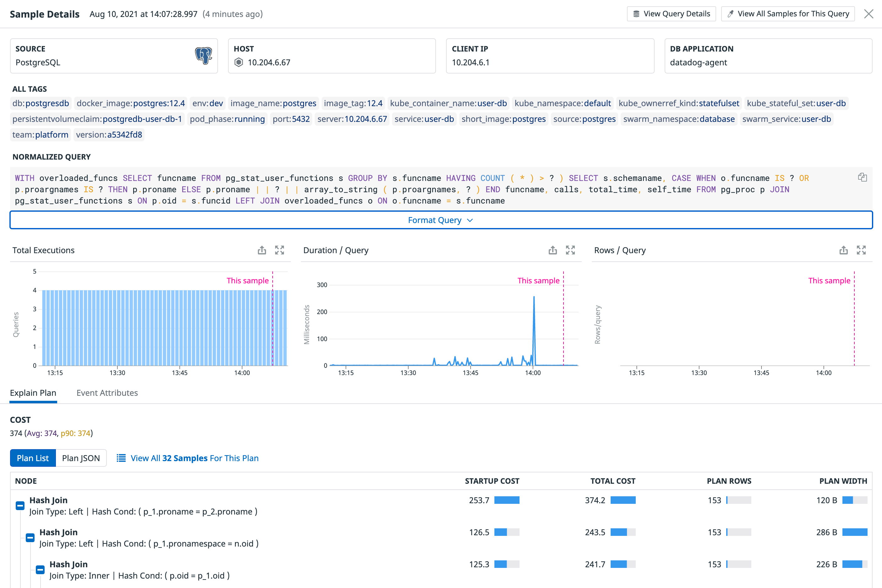Expand the Format Query dropdown

(441, 220)
